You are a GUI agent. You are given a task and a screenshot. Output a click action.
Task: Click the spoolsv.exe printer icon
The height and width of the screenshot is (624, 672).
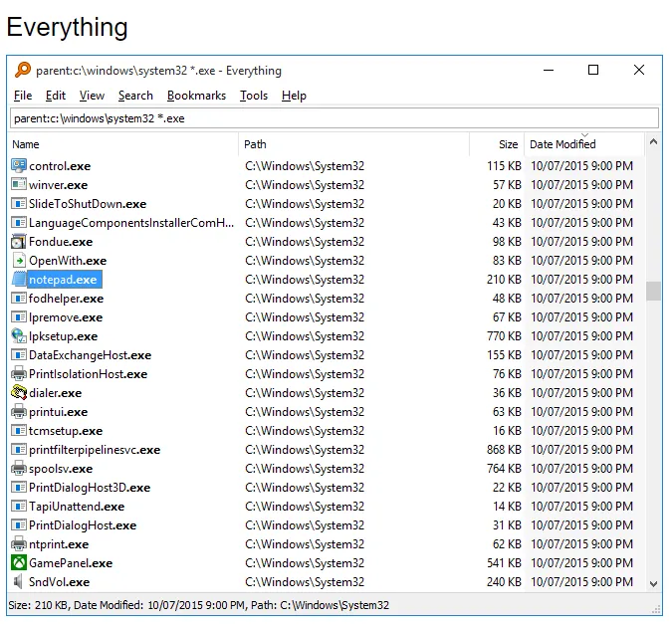point(19,469)
